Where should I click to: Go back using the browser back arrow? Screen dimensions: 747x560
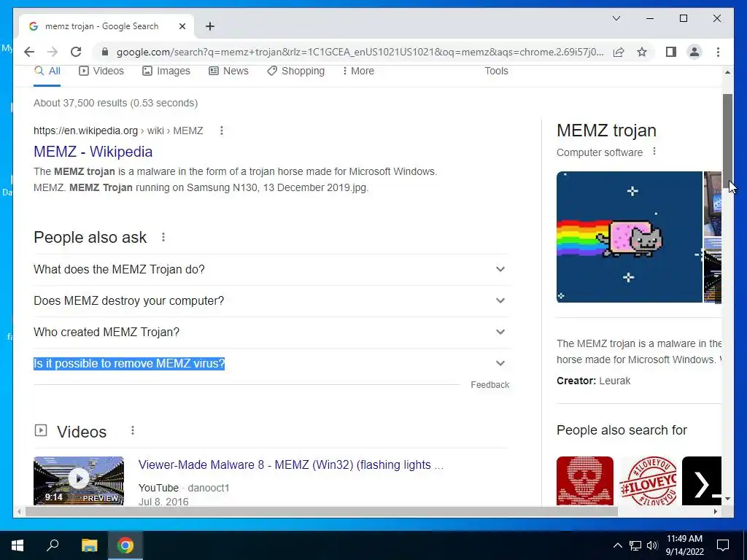tap(29, 52)
